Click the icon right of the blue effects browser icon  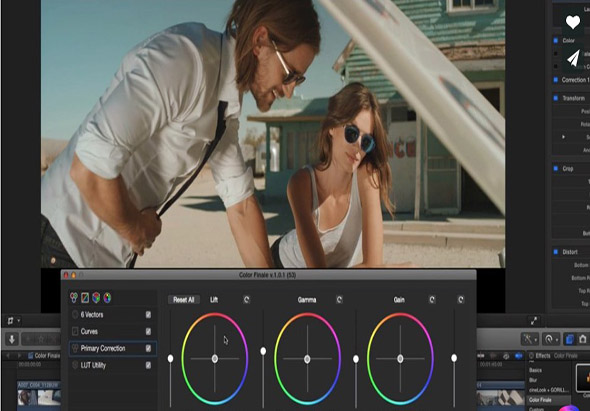[582, 339]
